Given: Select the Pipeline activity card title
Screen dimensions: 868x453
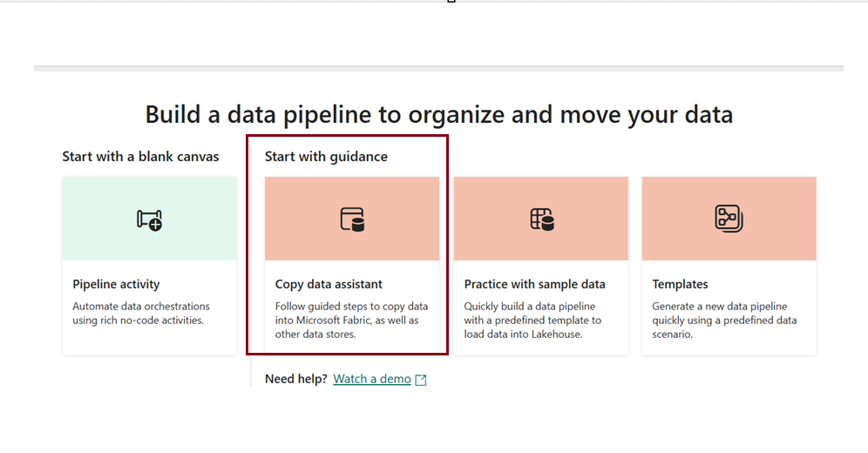Looking at the screenshot, I should tap(116, 284).
